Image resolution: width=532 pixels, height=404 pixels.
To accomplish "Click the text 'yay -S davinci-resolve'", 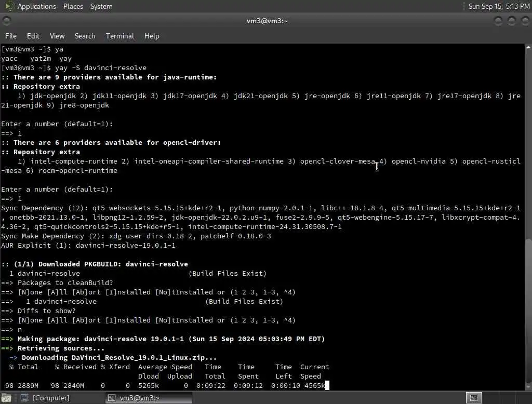I will pyautogui.click(x=101, y=68).
